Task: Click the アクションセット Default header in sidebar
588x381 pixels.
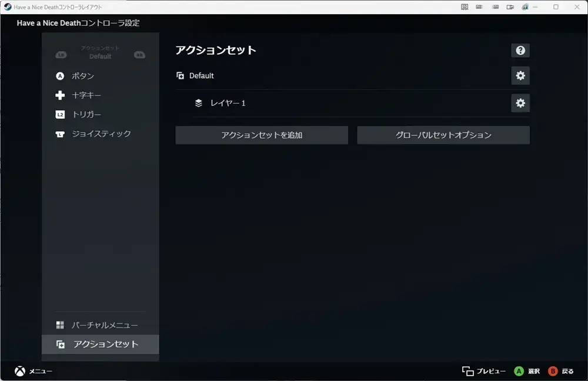Action: coord(100,52)
